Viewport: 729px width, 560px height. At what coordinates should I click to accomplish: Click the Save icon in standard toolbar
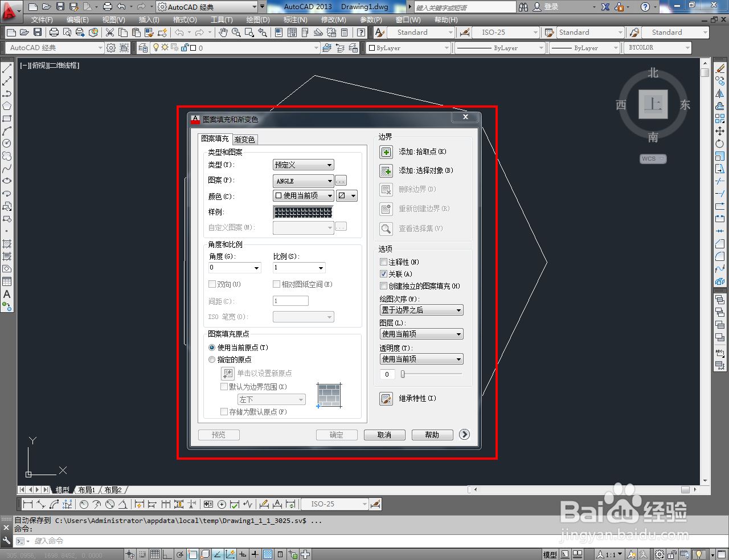[x=38, y=32]
